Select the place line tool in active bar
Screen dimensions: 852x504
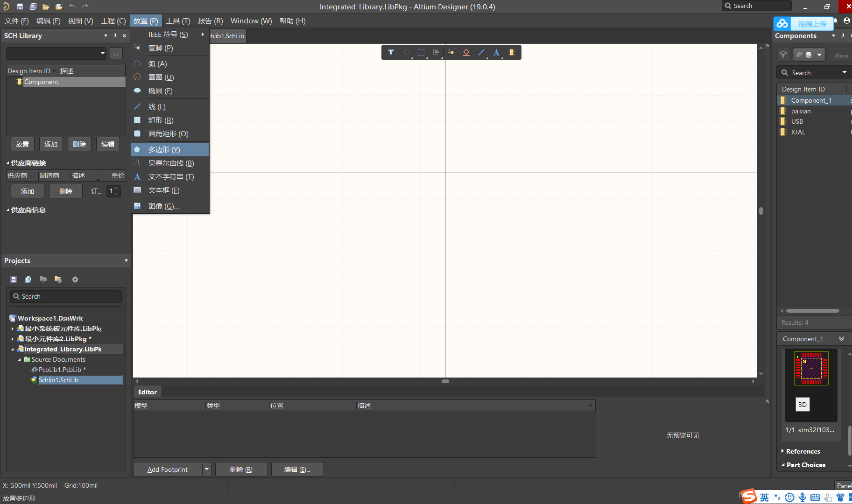click(481, 52)
